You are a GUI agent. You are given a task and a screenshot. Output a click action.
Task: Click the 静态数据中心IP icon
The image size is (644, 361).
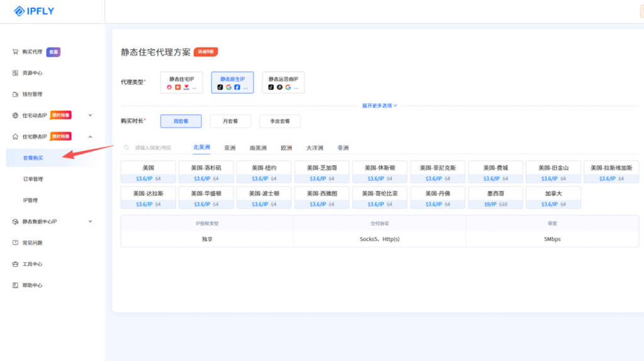(x=15, y=222)
